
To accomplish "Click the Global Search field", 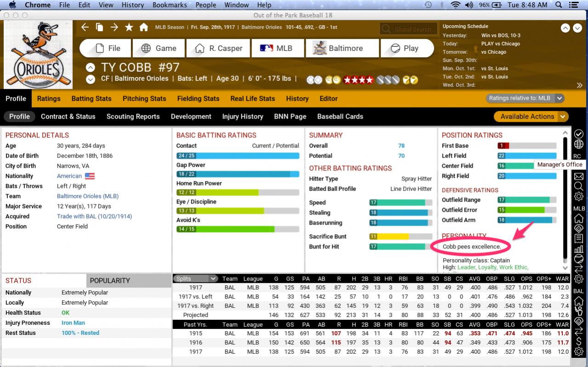I will pos(408,29).
